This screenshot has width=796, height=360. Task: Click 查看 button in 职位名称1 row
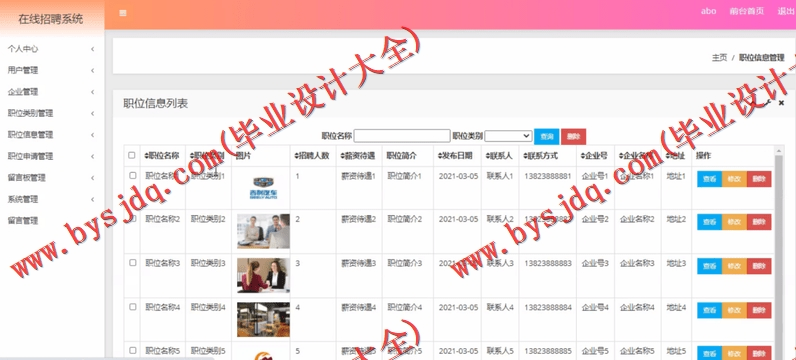(709, 179)
